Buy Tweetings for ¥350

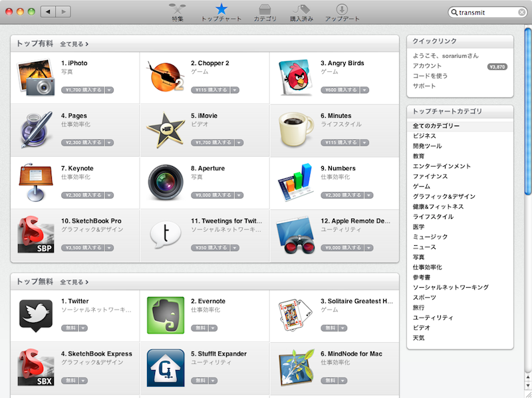click(x=210, y=248)
